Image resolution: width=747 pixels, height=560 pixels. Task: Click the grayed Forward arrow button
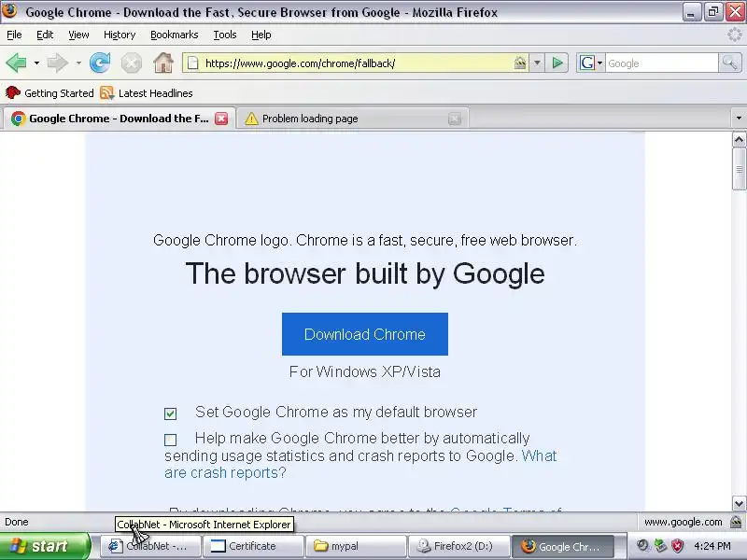click(58, 63)
